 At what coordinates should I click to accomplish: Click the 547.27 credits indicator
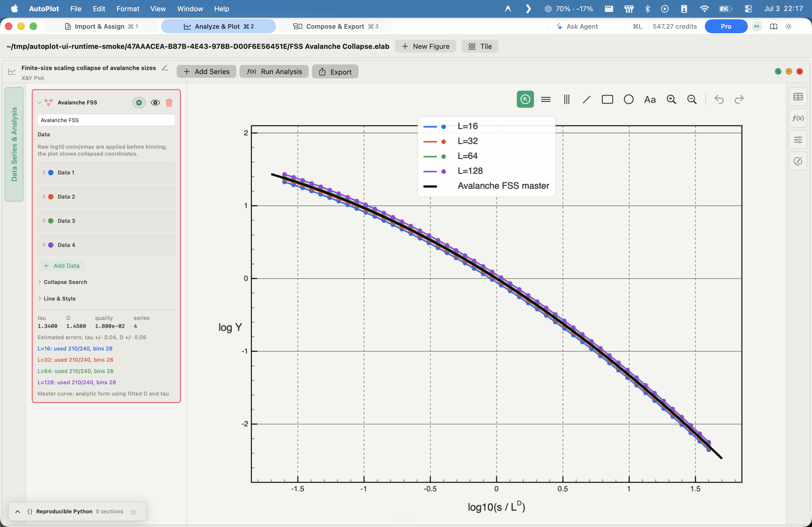coord(674,26)
